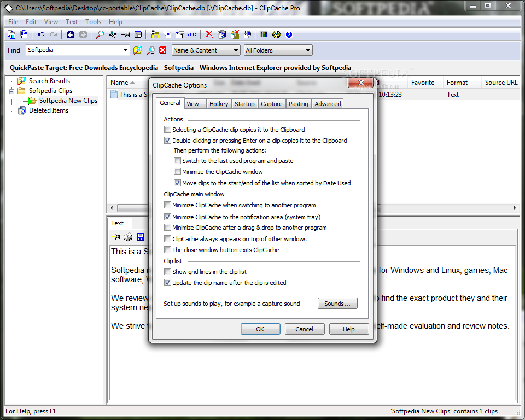Image resolution: width=525 pixels, height=420 pixels.
Task: Click the new clip toolbar icon
Action: click(x=167, y=34)
